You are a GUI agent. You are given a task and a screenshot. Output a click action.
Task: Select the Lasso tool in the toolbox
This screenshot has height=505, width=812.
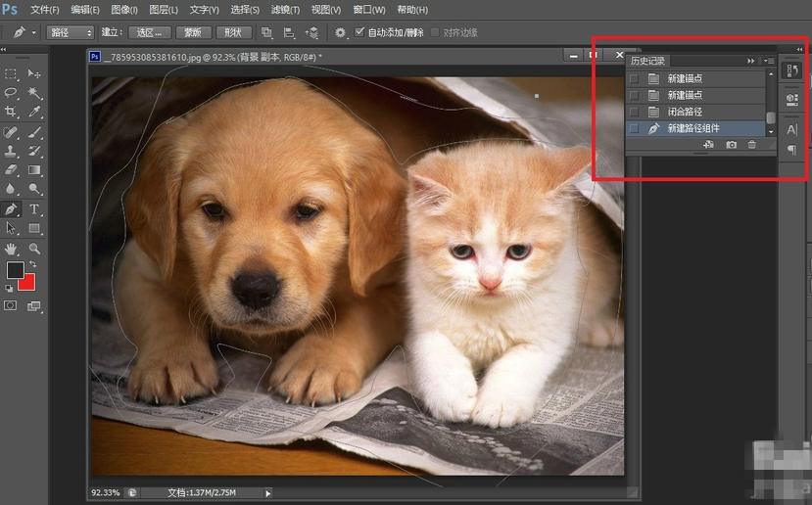(12, 93)
